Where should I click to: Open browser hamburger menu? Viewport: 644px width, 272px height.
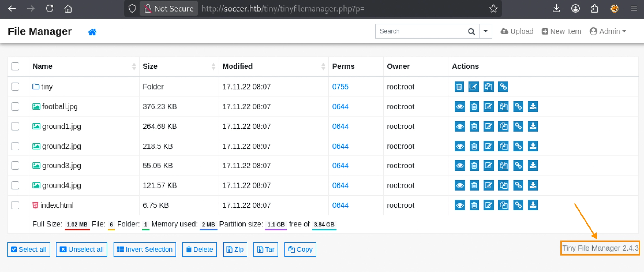click(634, 8)
